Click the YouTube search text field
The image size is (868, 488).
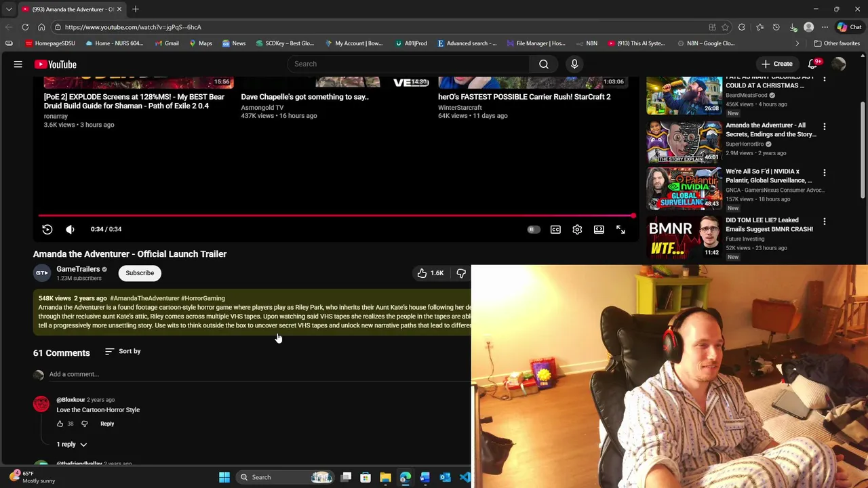408,64
